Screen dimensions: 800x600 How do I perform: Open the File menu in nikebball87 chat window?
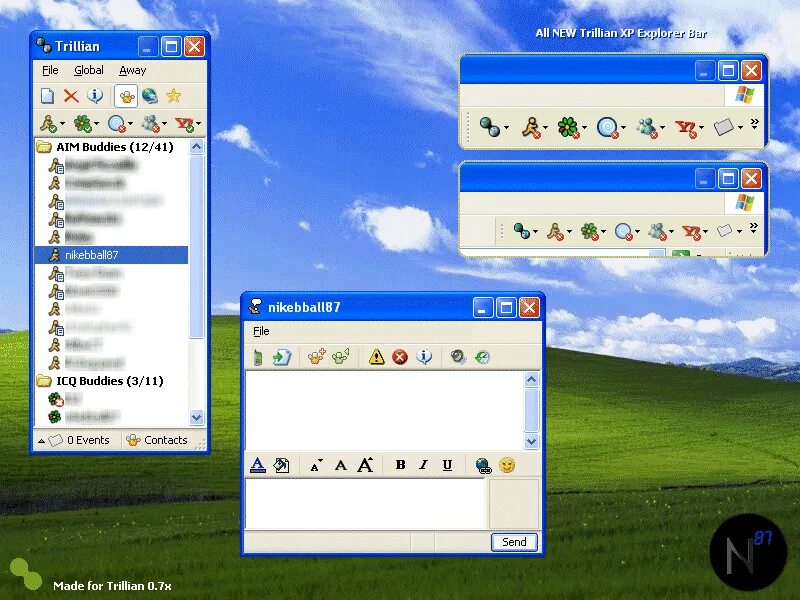tap(261, 331)
